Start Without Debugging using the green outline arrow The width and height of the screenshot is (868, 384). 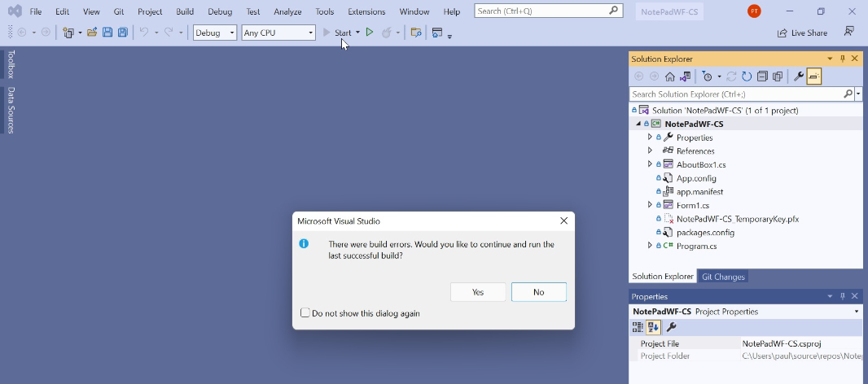[x=370, y=33]
